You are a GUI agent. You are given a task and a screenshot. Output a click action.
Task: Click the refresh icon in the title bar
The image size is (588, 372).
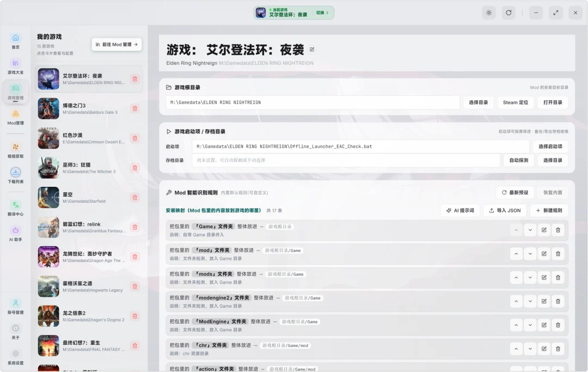509,13
